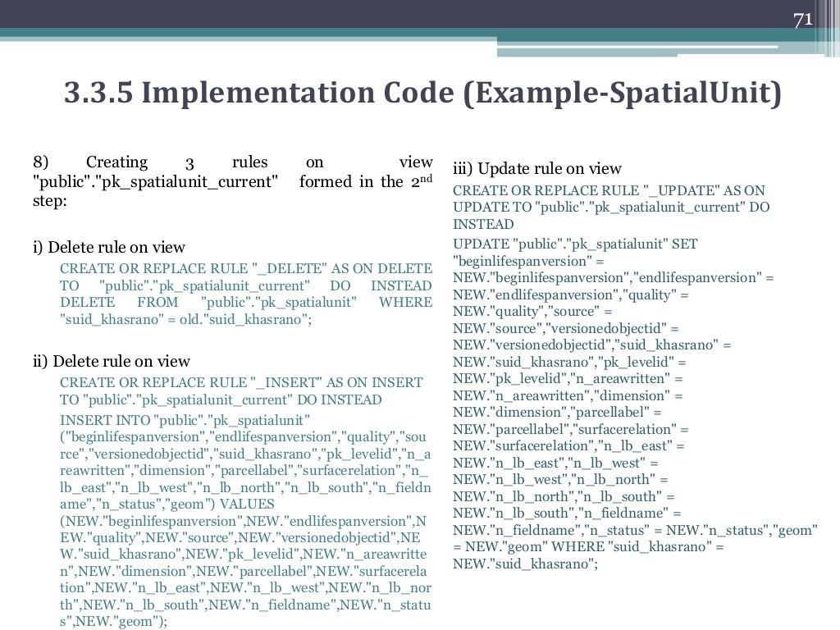Click the line 'ame","n_status","geom") VALUES'
The height and width of the screenshot is (630, 840).
(x=167, y=504)
